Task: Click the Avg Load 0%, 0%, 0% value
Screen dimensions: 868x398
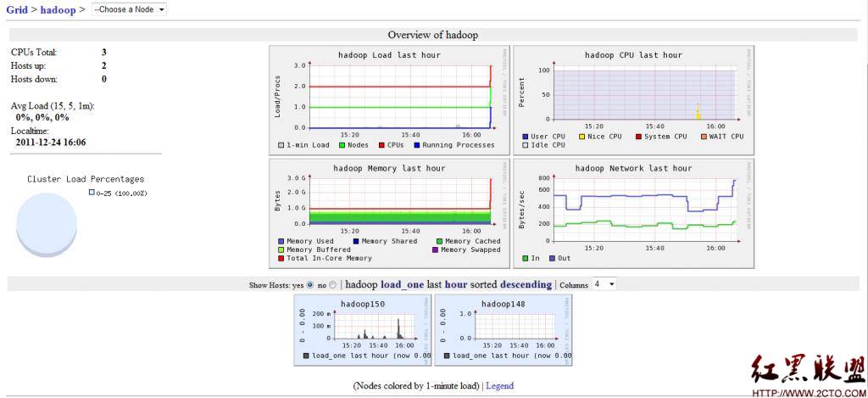Action: coord(42,117)
